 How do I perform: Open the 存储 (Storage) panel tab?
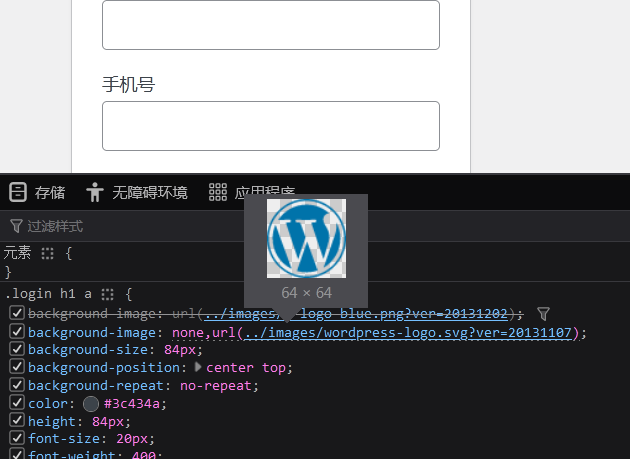37,193
